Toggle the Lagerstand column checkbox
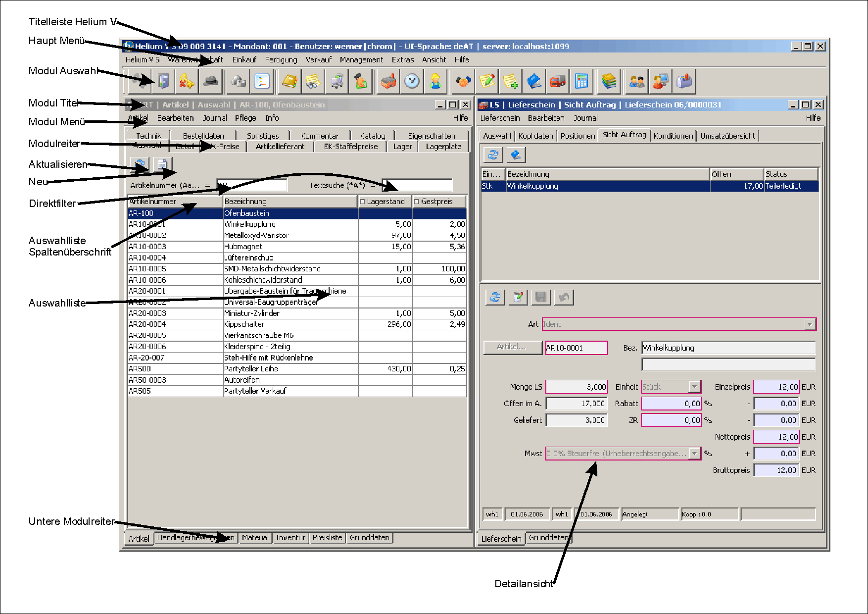This screenshot has height=614, width=868. pos(363,202)
